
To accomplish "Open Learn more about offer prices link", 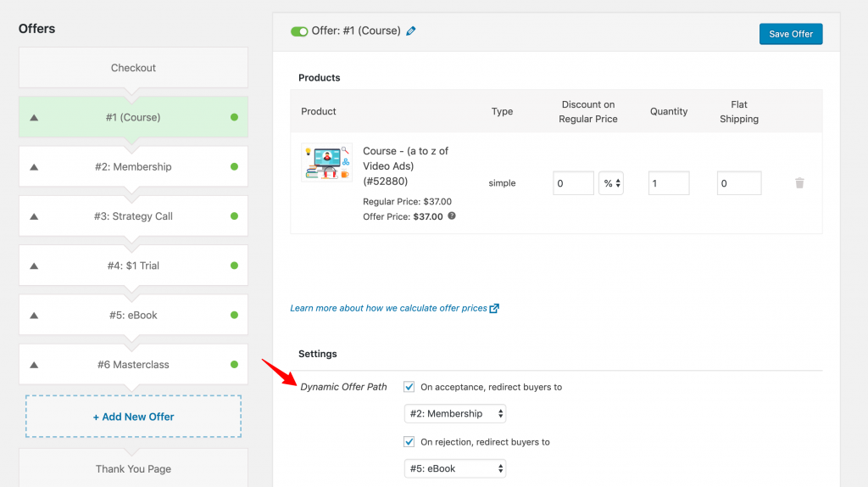I will point(388,308).
